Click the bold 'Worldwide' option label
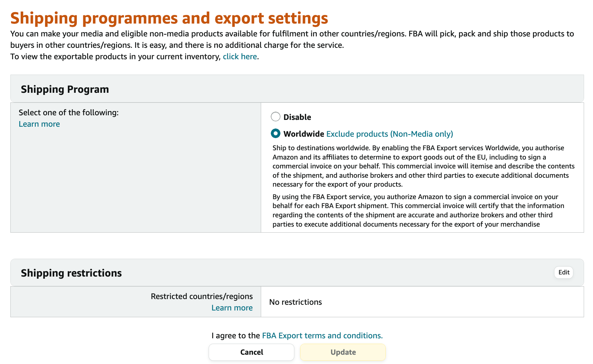The image size is (593, 364). 304,134
